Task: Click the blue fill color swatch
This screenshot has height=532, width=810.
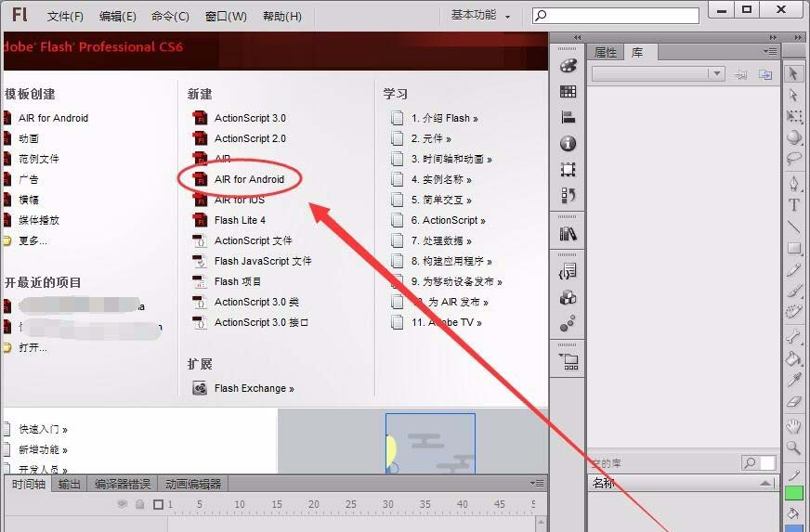Action: [x=794, y=528]
